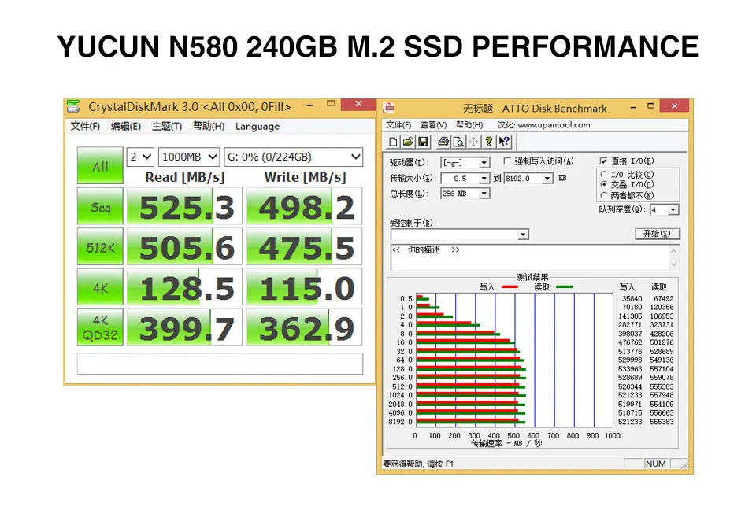Click the 汉化: www.upantool.com menu item
Image resolution: width=756 pixels, height=532 pixels.
click(544, 125)
